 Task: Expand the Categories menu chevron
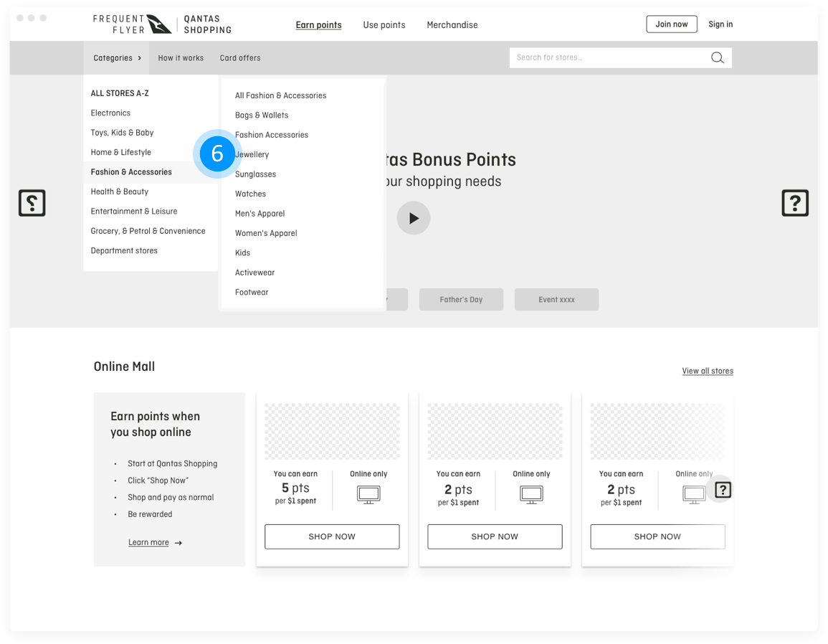[x=139, y=58]
